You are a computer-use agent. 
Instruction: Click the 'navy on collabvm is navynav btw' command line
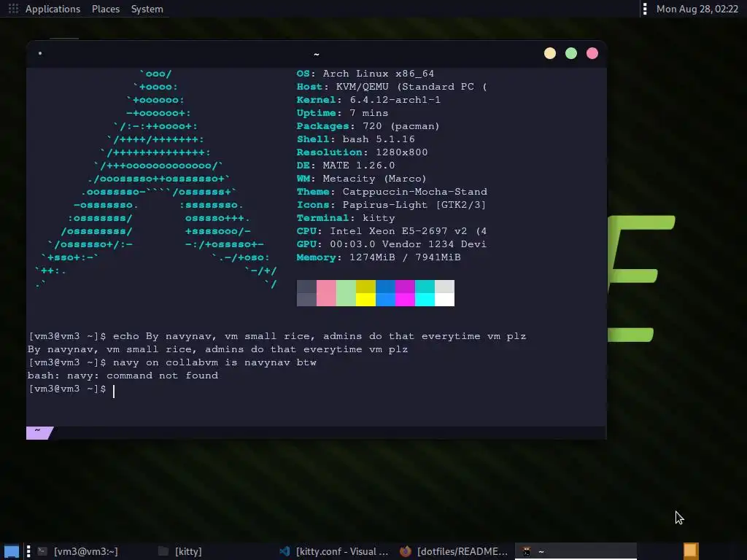[x=172, y=362]
